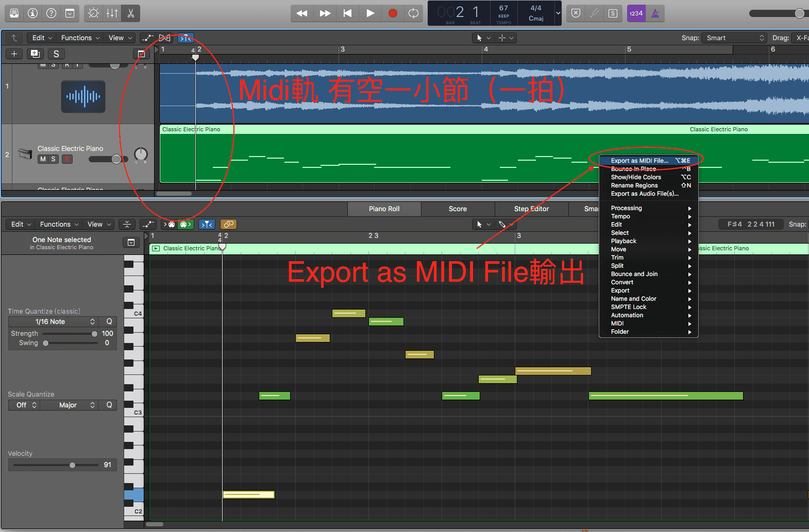Toggle the tracks area Automation icon

pos(148,38)
